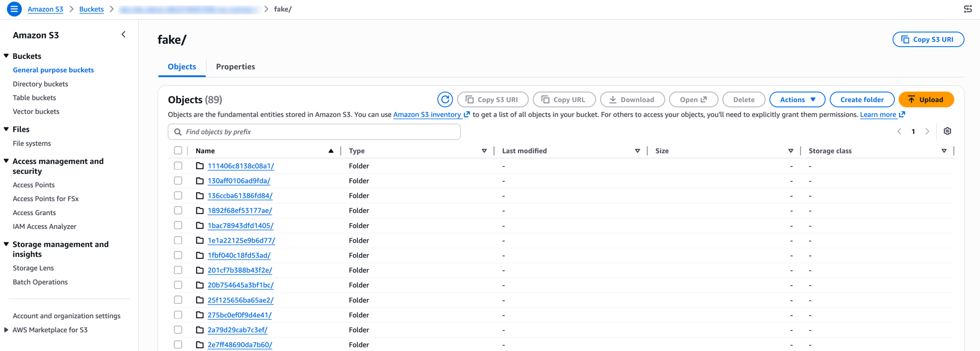The width and height of the screenshot is (980, 351).
Task: Check the box for 130aff0106ad9fda/
Action: pos(178,181)
